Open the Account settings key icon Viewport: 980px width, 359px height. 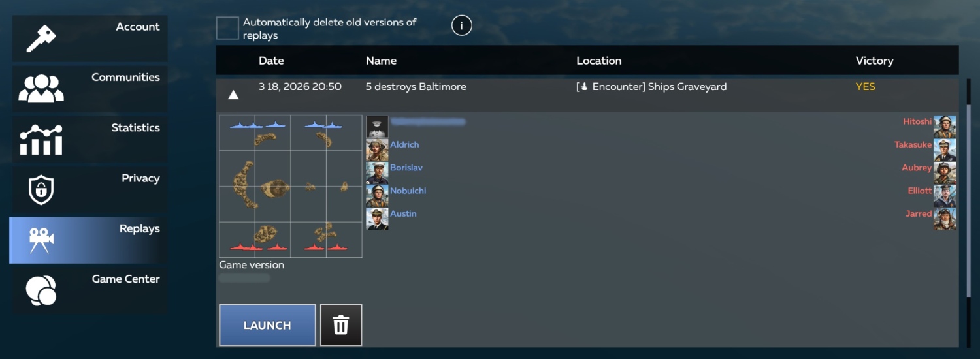point(41,39)
